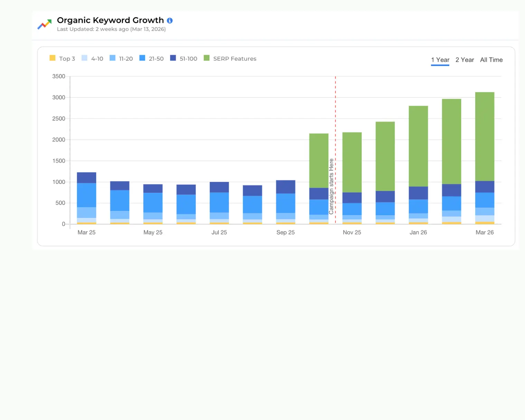This screenshot has width=525, height=420.
Task: Click the Organic Keyword Growth title
Action: pos(110,20)
